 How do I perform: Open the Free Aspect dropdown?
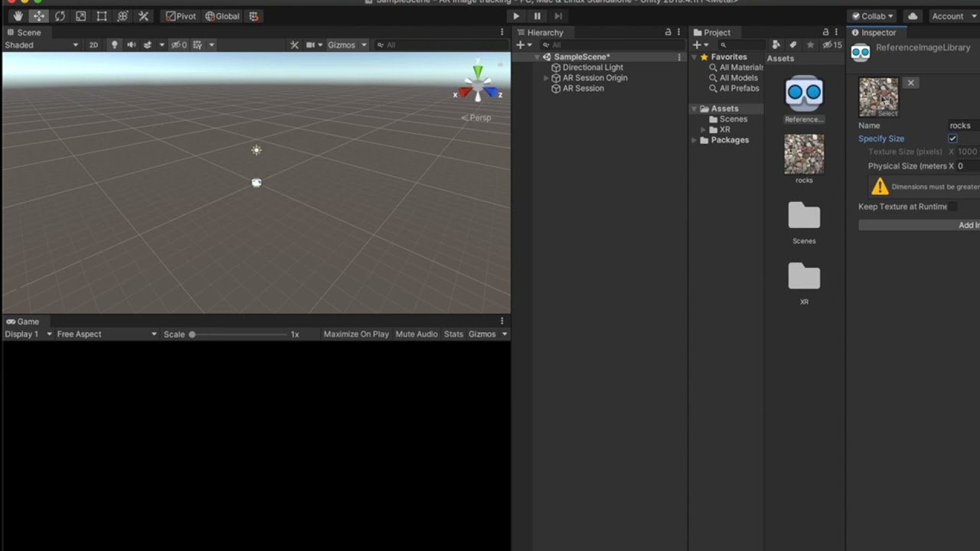tap(106, 334)
